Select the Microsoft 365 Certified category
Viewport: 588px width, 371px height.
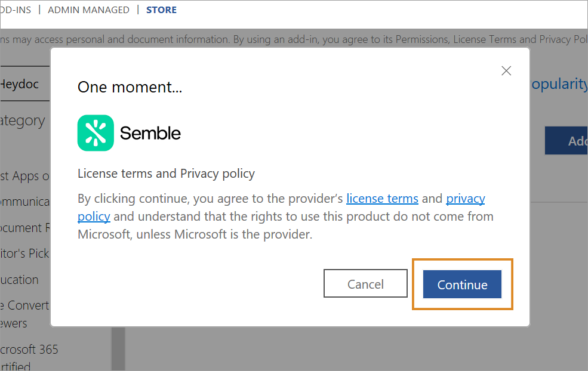[x=29, y=357]
